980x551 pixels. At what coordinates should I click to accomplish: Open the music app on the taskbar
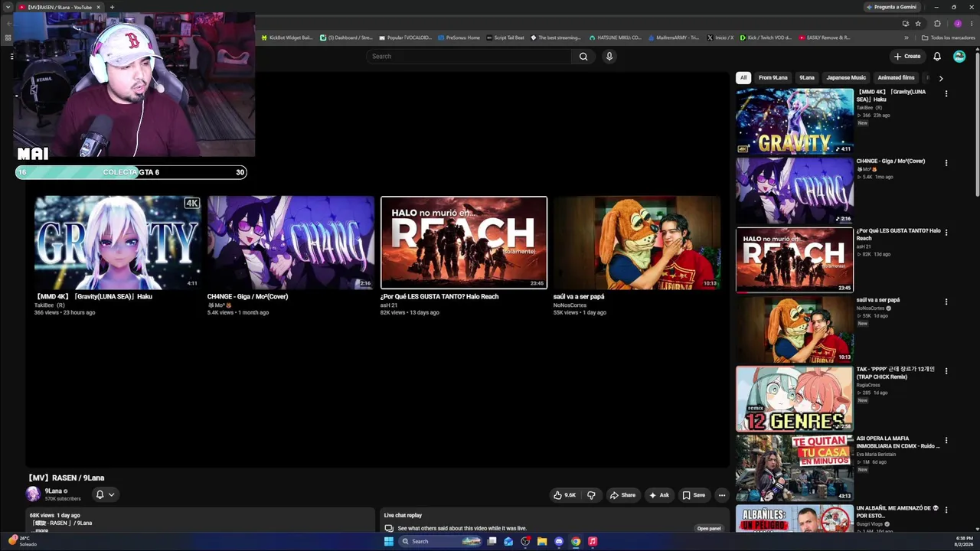(593, 541)
